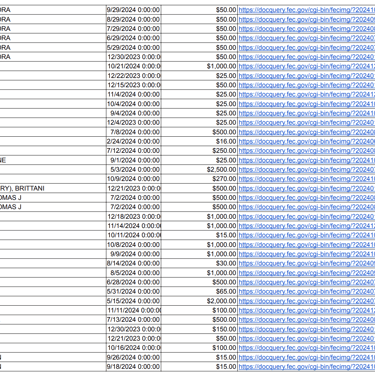Select the 7/8/2024 0:00:00 date cell
This screenshot has width=375, height=375.
point(134,132)
